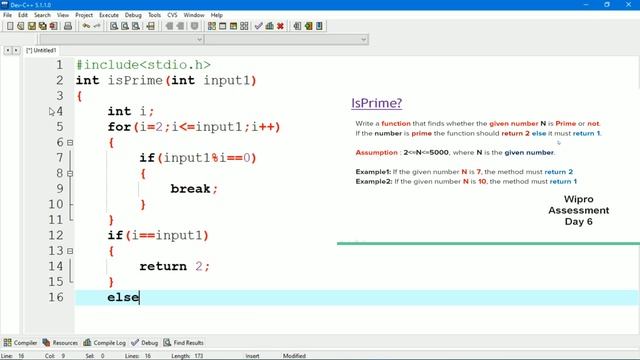This screenshot has height=360, width=640.
Task: Click the blue bookmark toolbar icon
Action: click(319, 26)
